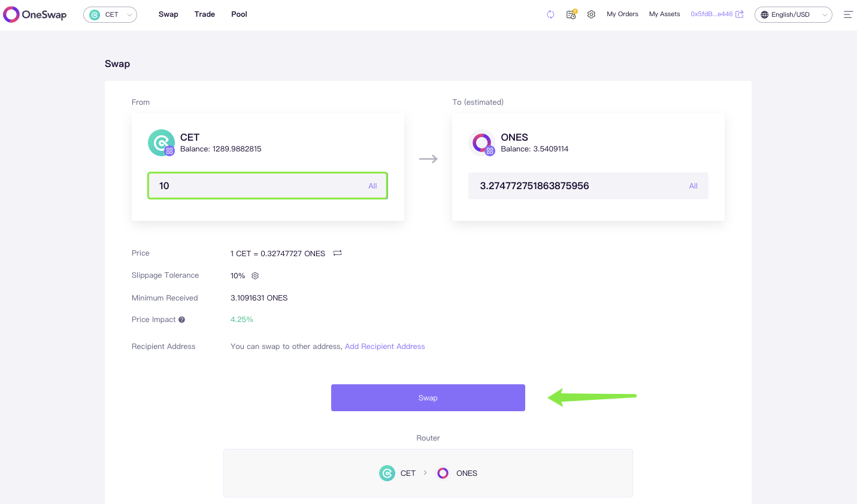Screen dimensions: 857x504
Task: Open My Orders
Action: click(x=622, y=14)
